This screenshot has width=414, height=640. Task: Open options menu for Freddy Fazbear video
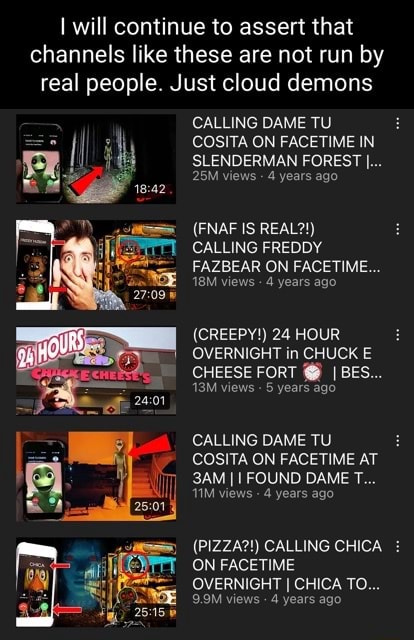[397, 229]
